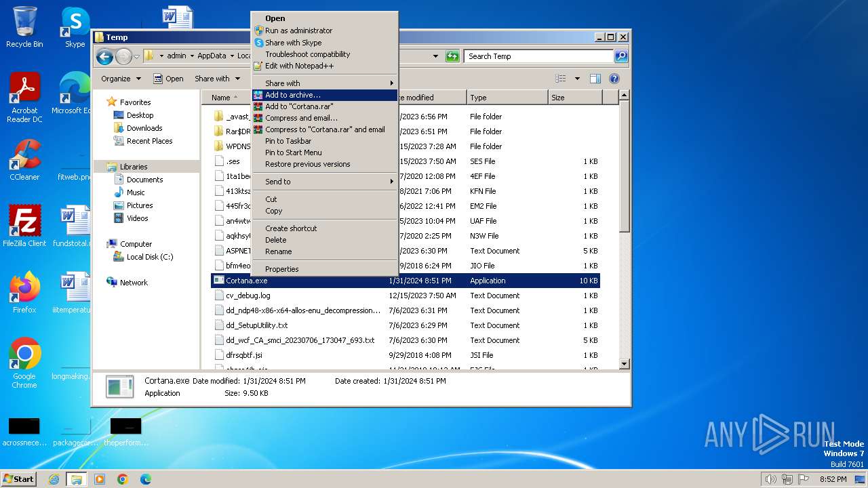
Task: Open the theperform desktop file
Action: coord(125,432)
